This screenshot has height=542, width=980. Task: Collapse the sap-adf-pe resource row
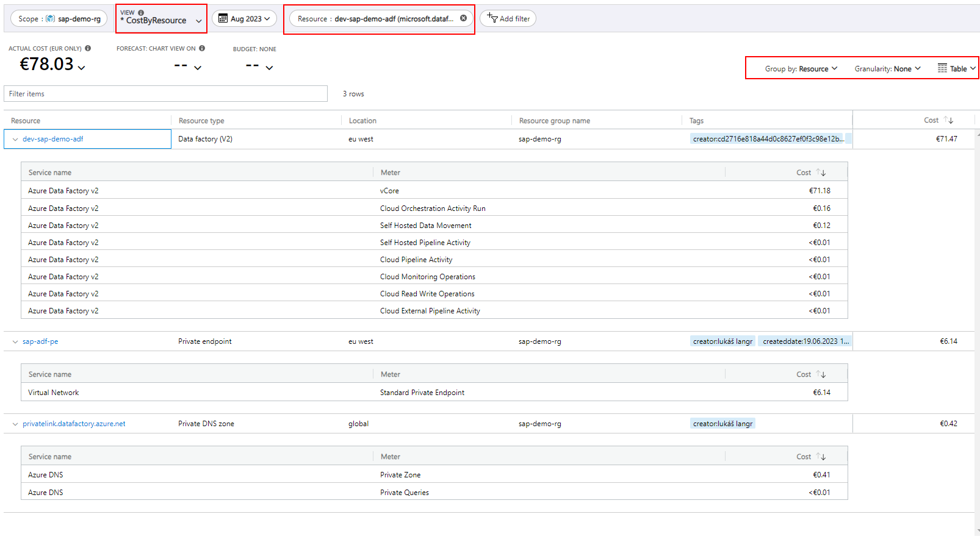pos(15,341)
